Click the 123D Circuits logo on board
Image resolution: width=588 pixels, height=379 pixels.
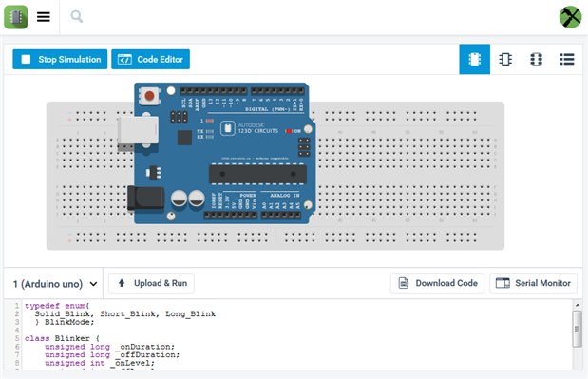click(x=250, y=128)
